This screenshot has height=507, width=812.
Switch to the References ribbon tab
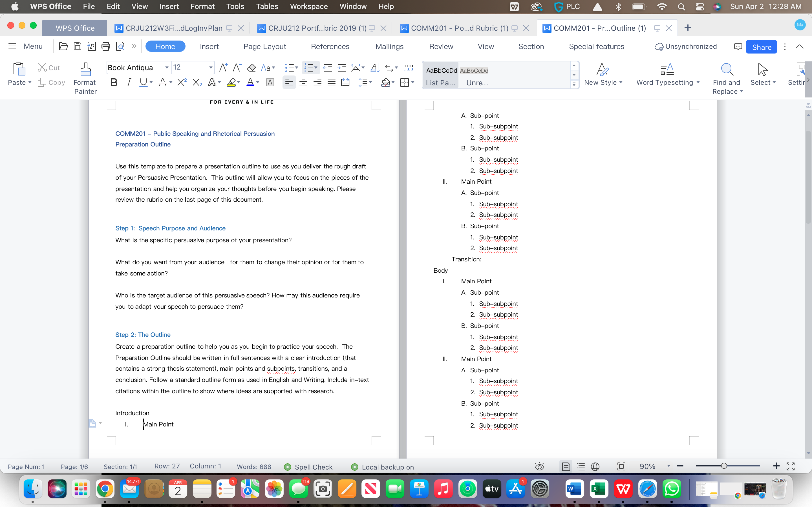tap(330, 46)
